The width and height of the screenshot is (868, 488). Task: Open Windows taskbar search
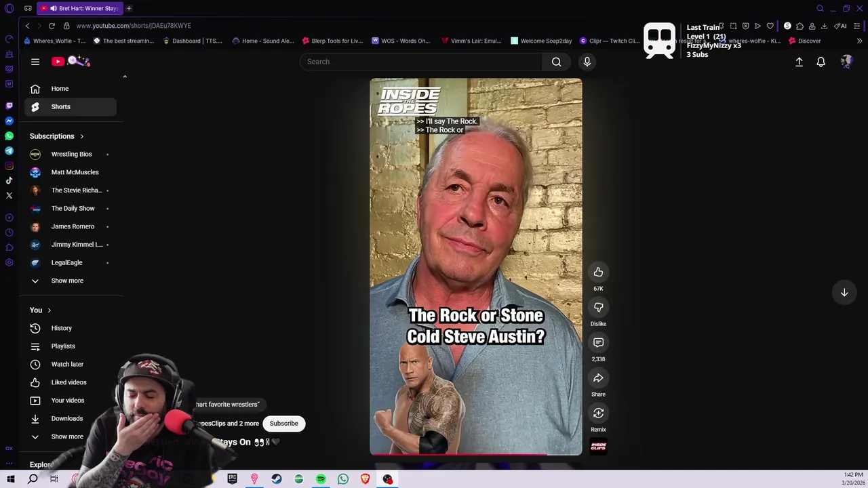(33, 479)
